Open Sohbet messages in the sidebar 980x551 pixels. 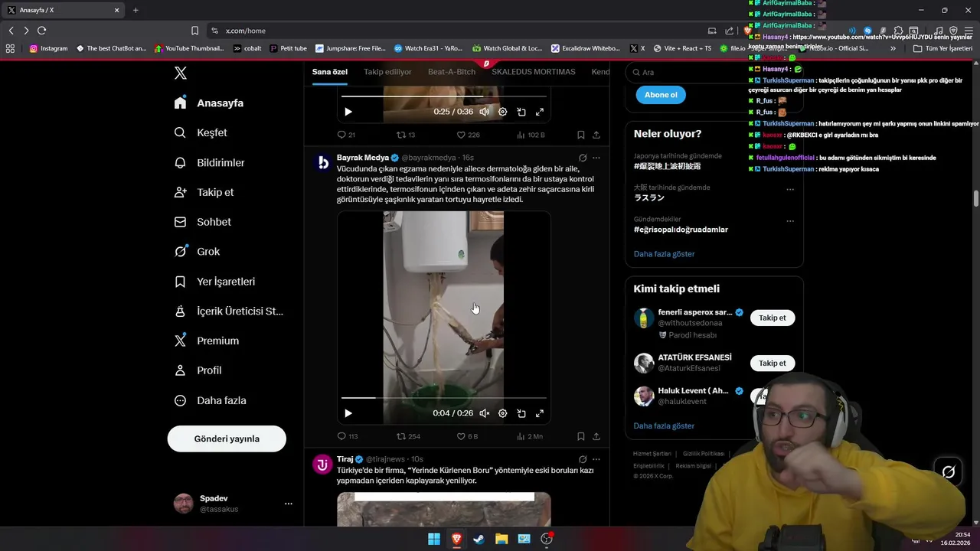(202, 222)
